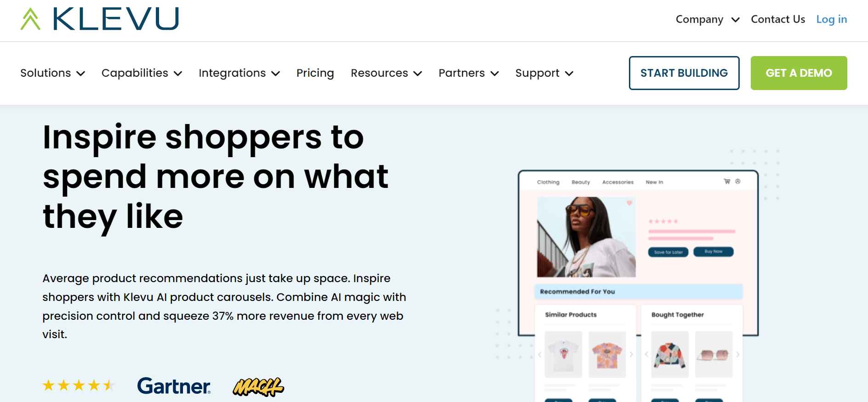868x402 pixels.
Task: Click the START BUILDING button
Action: point(684,73)
